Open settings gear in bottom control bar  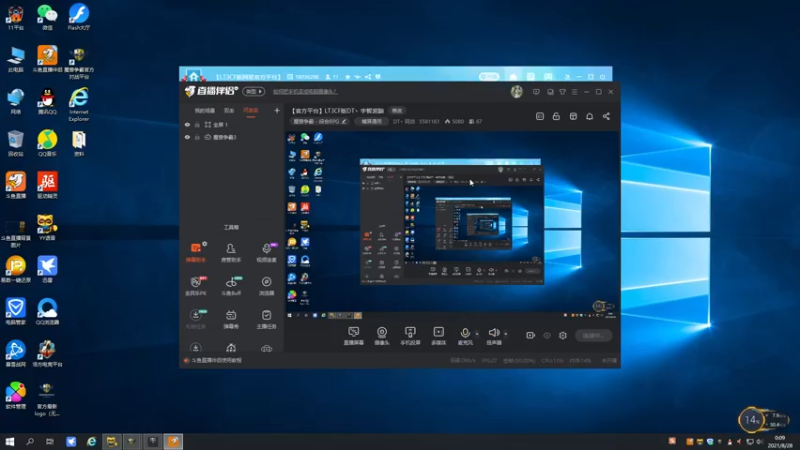(563, 335)
